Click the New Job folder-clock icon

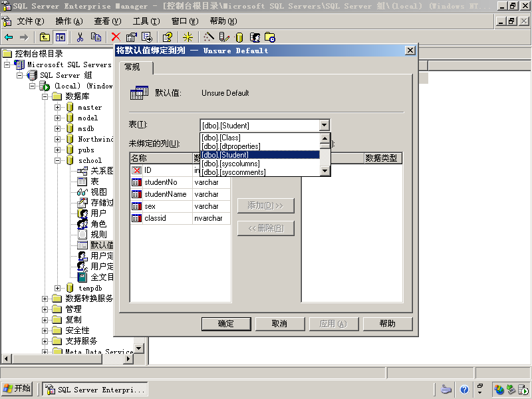(270, 37)
